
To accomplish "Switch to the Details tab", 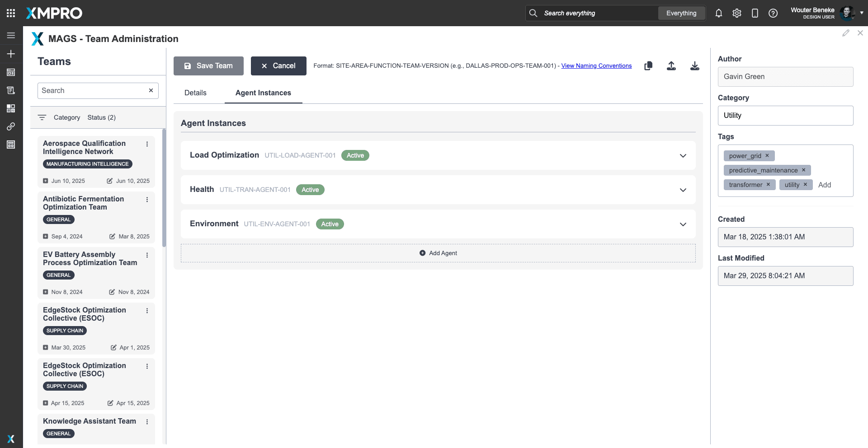I will (x=195, y=93).
